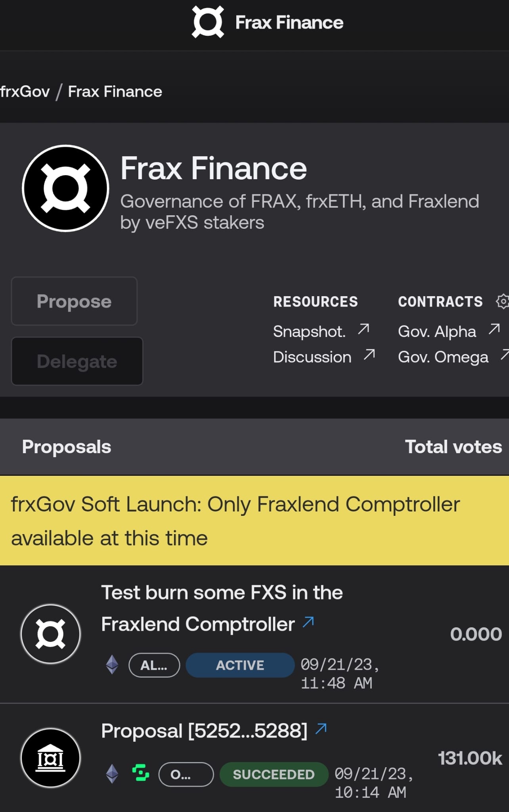509x812 pixels.
Task: Click the Frax avatar of Test burn proposal
Action: pos(51,634)
